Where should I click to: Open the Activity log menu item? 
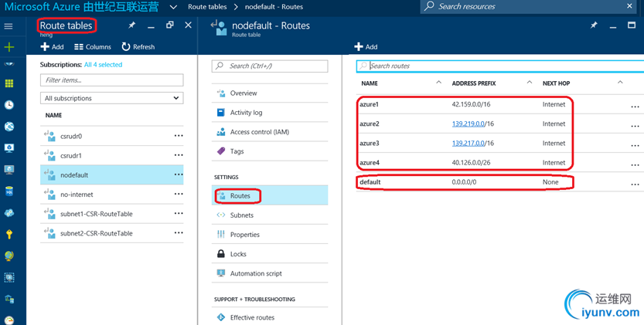[x=270, y=113]
